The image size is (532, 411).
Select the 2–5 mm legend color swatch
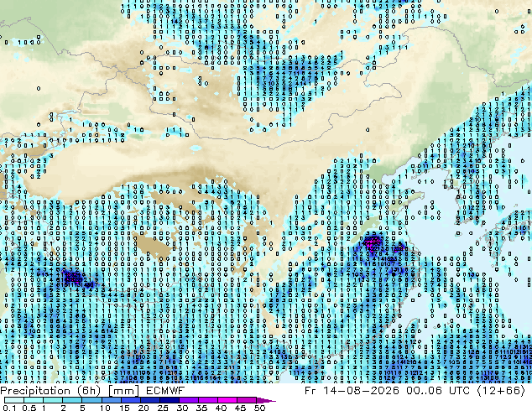72,400
